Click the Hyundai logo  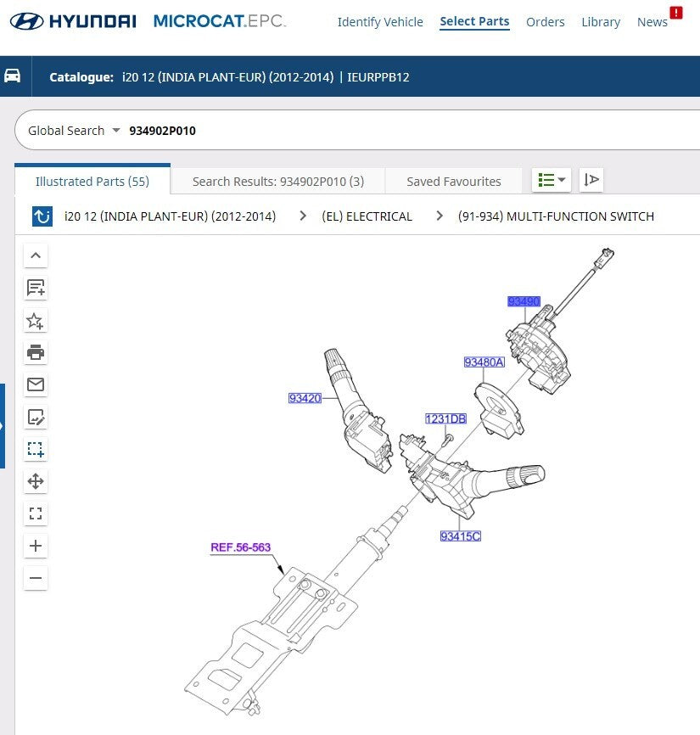pyautogui.click(x=73, y=21)
